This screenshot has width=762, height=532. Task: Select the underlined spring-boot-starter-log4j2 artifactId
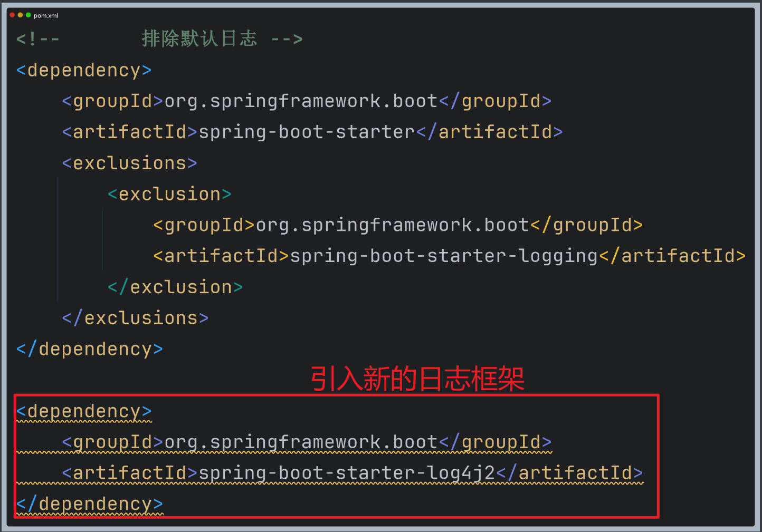point(346,472)
